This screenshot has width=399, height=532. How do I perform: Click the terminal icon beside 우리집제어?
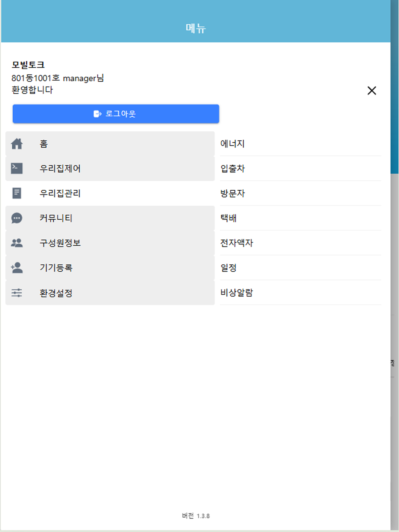(17, 168)
